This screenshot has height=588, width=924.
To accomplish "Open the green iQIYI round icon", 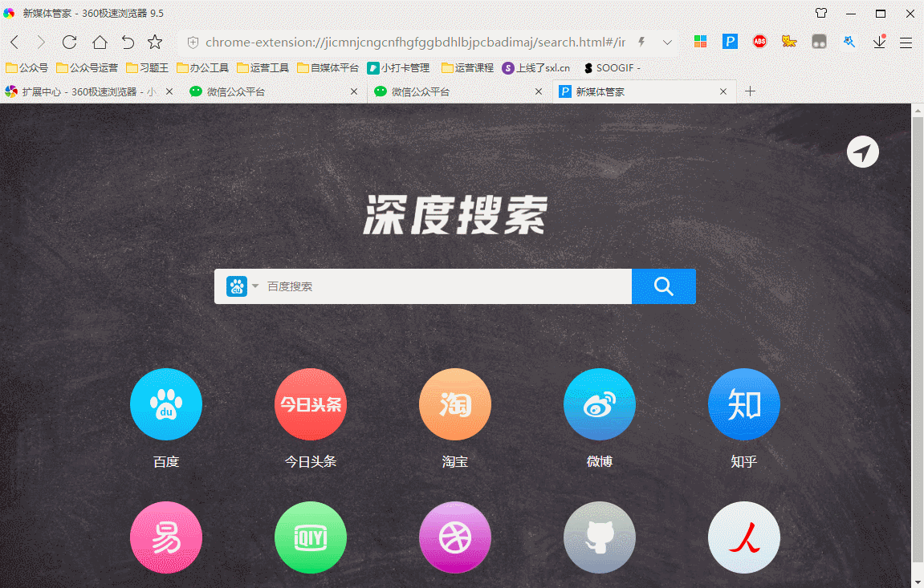I will [x=311, y=537].
